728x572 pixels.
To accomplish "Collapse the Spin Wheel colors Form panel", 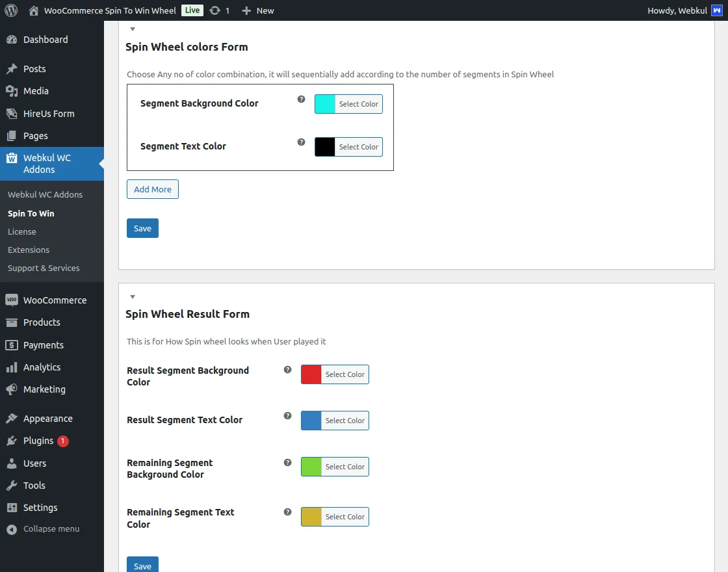I will click(x=133, y=29).
